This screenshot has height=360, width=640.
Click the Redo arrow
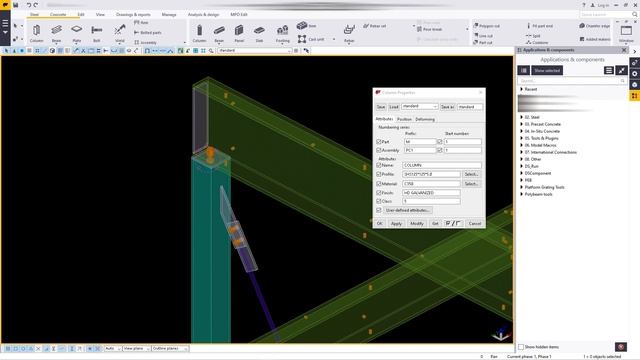click(x=36, y=5)
